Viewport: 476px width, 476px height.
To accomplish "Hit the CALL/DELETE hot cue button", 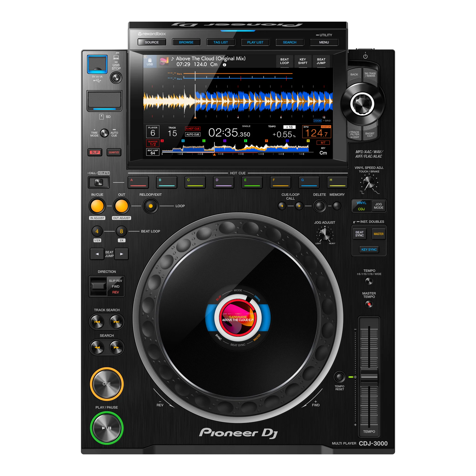I will tap(99, 183).
